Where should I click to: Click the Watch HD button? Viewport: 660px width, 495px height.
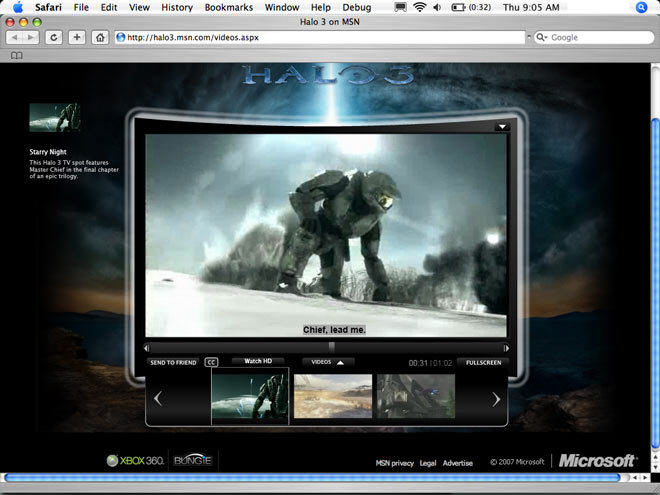[x=258, y=361]
